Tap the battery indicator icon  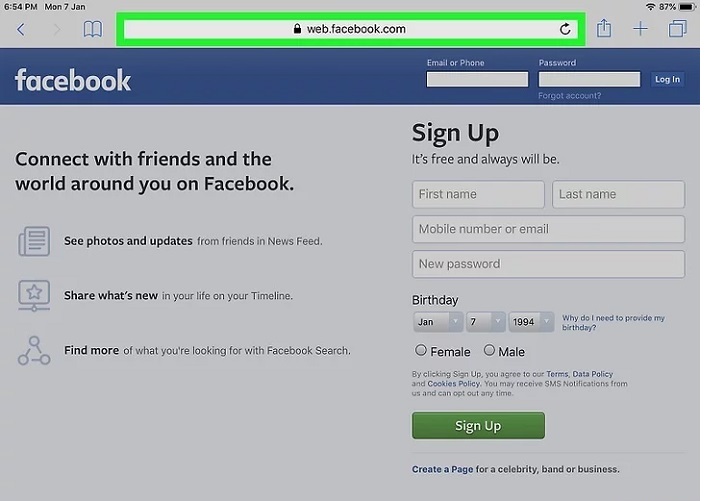point(687,7)
